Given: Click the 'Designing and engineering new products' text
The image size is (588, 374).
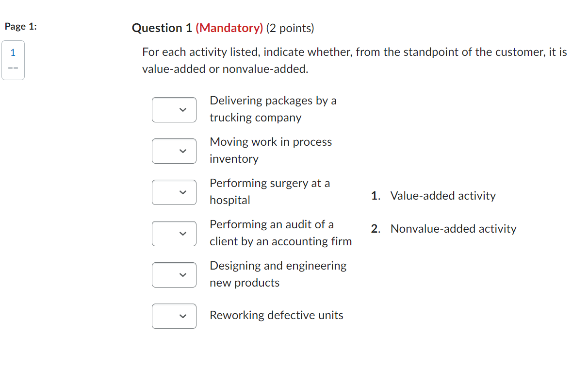Looking at the screenshot, I should point(278,274).
